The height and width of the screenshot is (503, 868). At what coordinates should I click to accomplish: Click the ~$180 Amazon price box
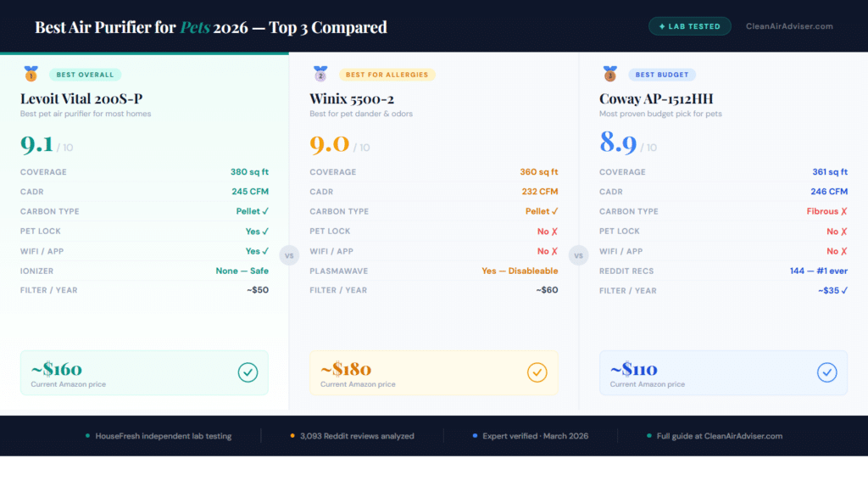pyautogui.click(x=434, y=373)
